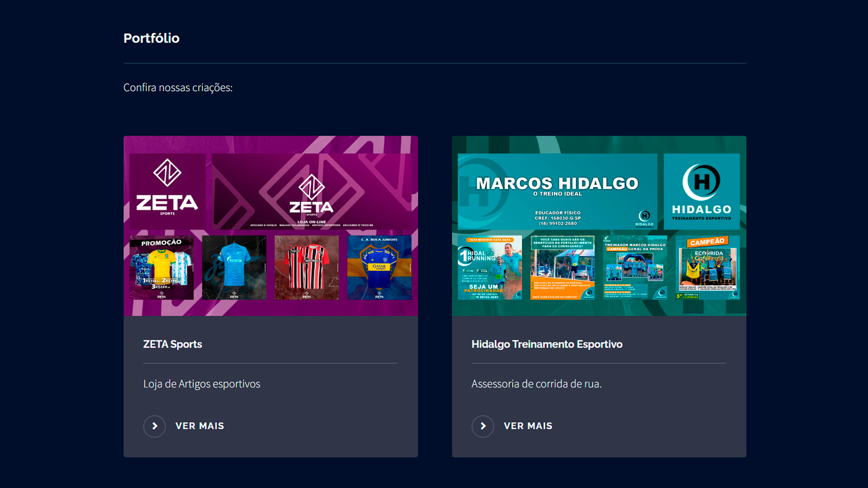Open the CAMPEÃO Ecorrida thumbnail
Viewport: 868px width, 488px height.
coord(708,267)
